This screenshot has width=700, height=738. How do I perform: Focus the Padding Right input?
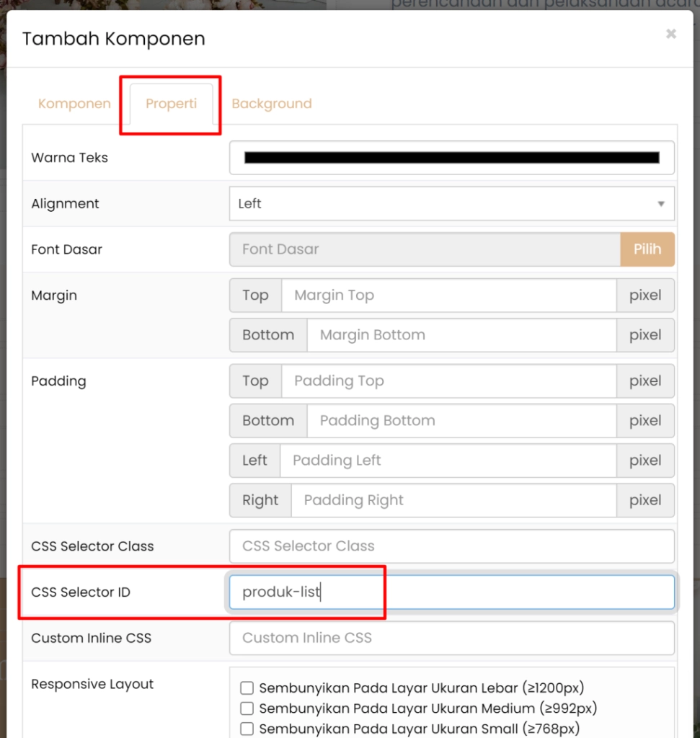[453, 500]
